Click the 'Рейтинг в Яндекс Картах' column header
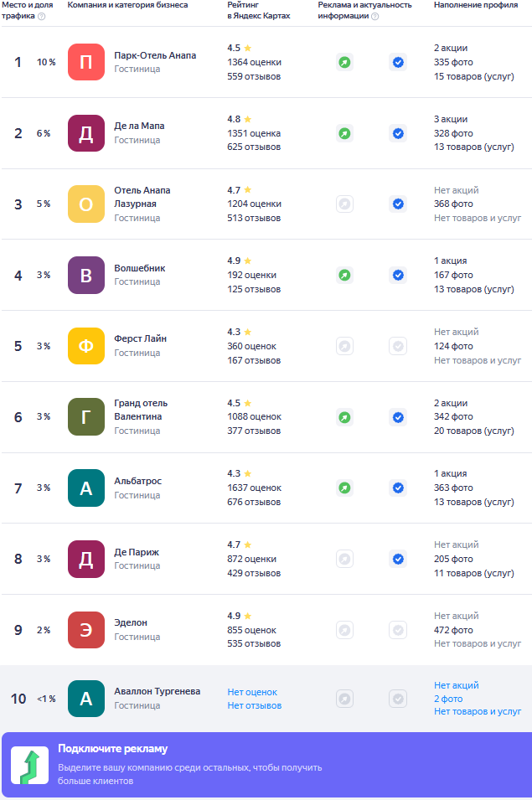The width and height of the screenshot is (532, 800). coord(259,10)
